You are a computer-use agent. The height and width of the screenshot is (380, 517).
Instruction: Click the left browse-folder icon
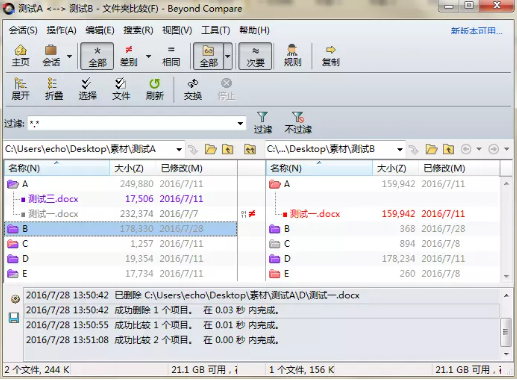click(x=211, y=149)
